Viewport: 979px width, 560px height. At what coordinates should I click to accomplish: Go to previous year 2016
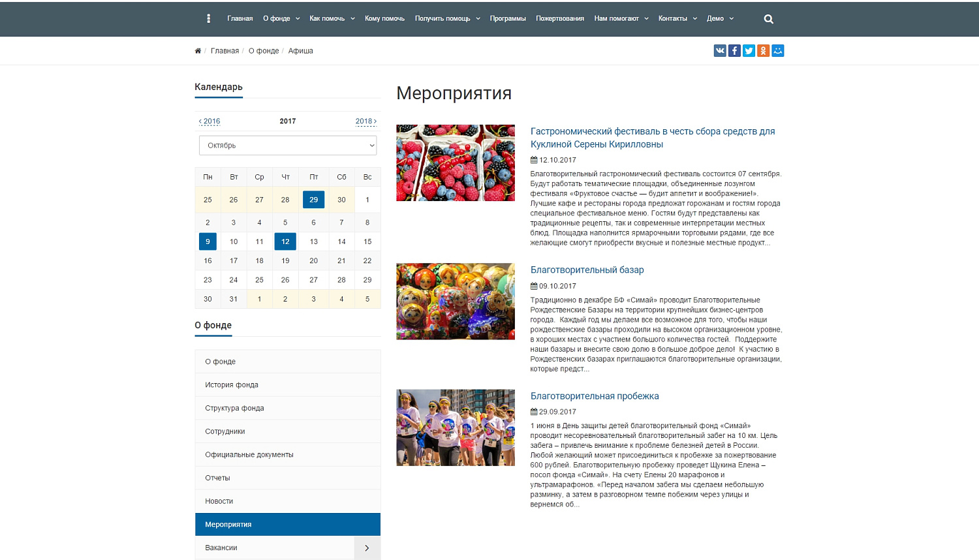pos(210,121)
